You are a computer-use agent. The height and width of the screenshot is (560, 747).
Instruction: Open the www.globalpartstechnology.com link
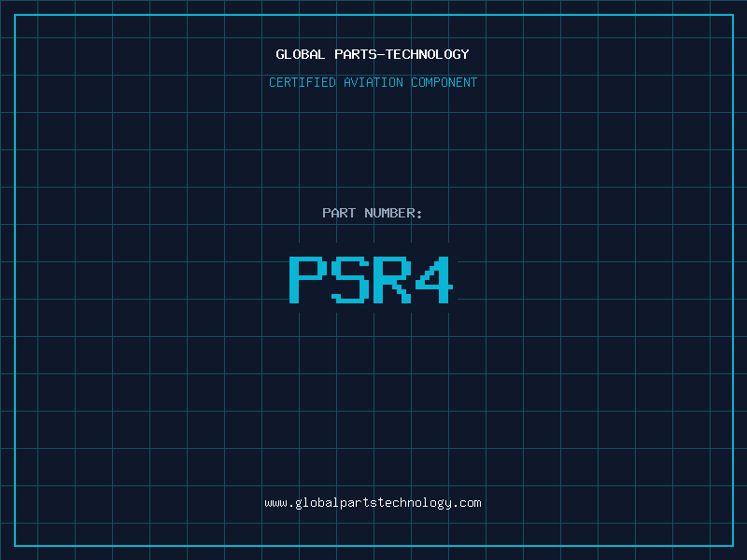coord(373,503)
